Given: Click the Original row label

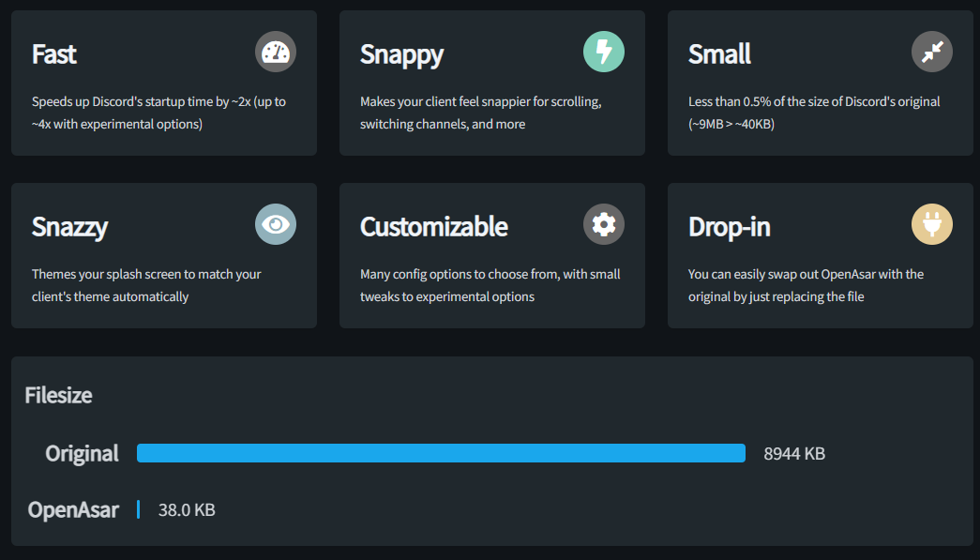Looking at the screenshot, I should (83, 454).
